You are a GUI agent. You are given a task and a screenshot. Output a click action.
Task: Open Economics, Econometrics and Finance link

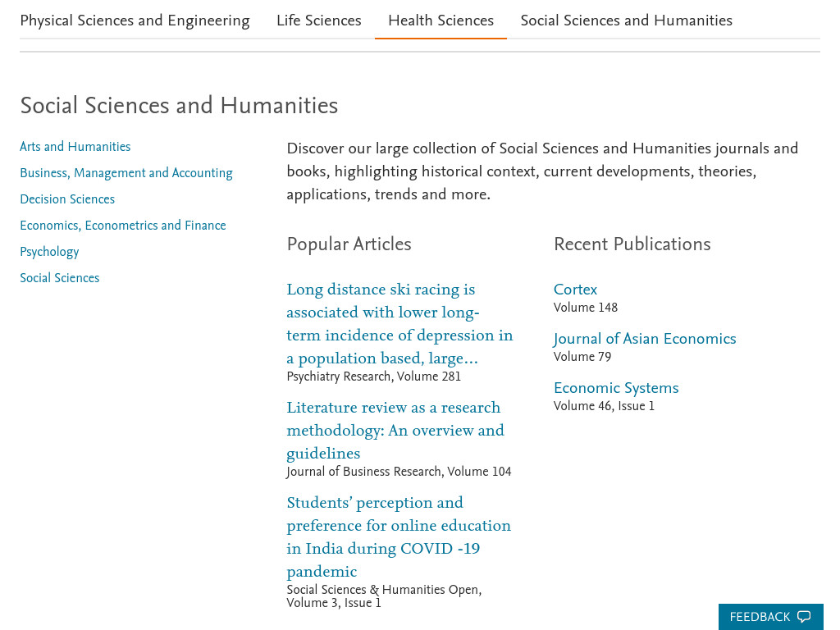click(123, 226)
